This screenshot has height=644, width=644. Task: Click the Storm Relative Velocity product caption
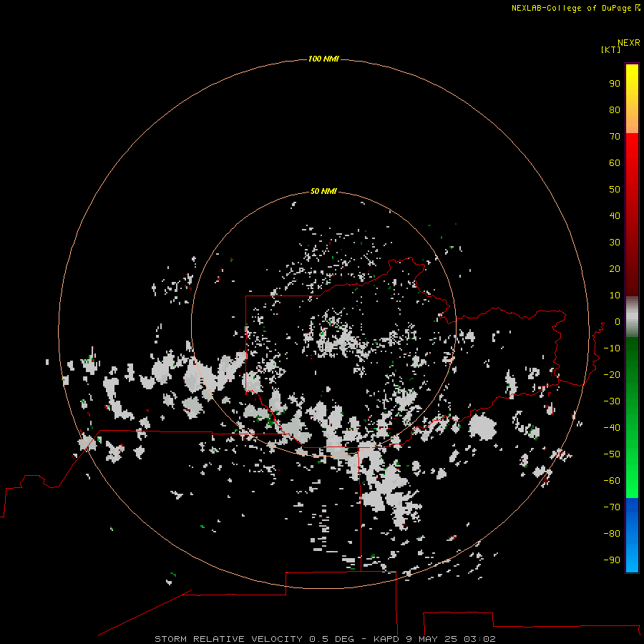325,639
